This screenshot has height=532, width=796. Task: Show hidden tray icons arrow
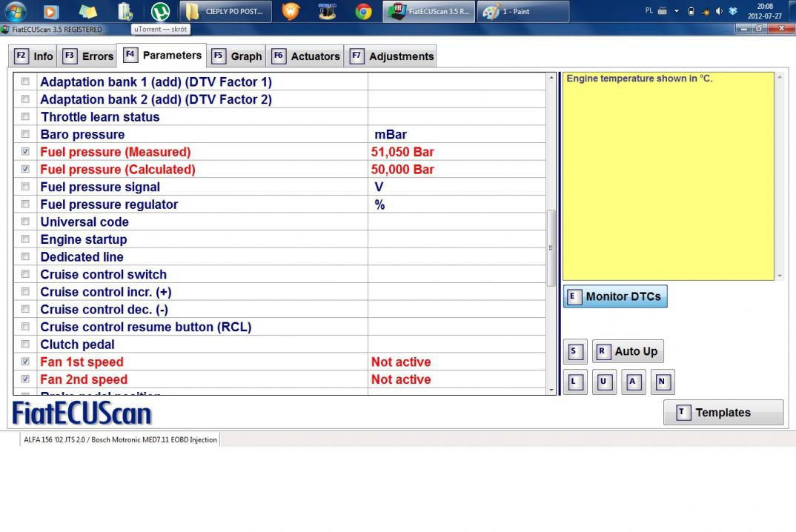coord(677,11)
